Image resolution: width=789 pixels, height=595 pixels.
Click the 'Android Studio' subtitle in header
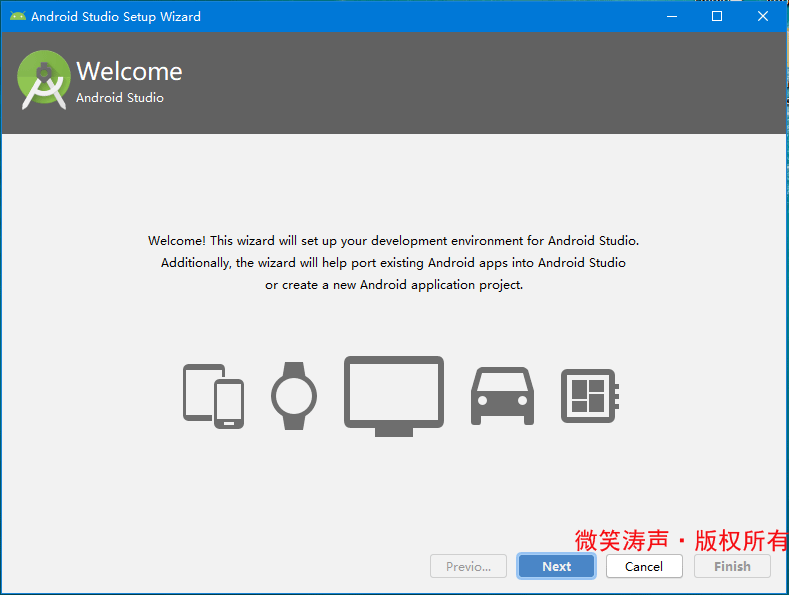[x=120, y=97]
